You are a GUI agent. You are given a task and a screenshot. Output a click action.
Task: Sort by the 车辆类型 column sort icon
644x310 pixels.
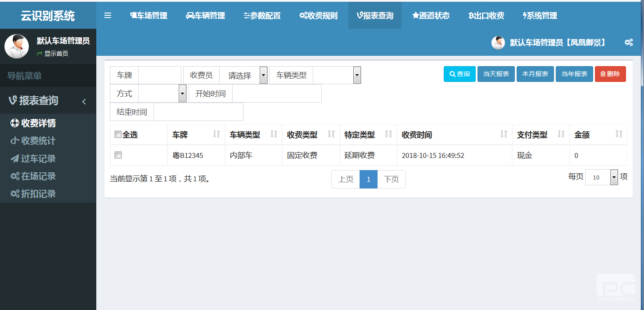tap(274, 134)
